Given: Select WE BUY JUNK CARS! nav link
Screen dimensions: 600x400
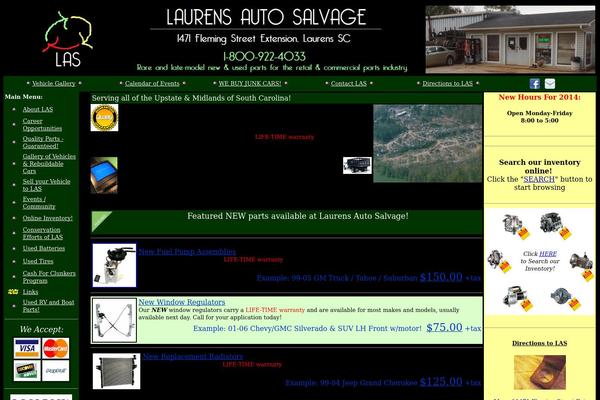Looking at the screenshot, I should point(250,83).
